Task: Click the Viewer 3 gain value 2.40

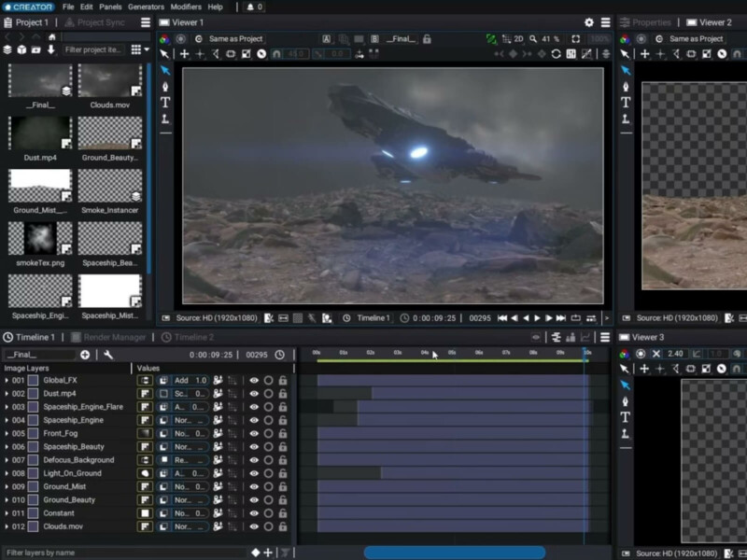Action: [675, 354]
